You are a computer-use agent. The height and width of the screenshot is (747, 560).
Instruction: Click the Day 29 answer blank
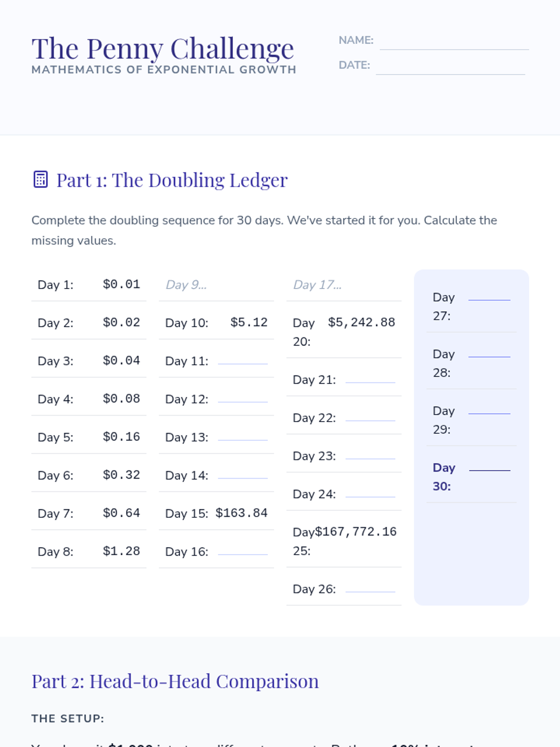pos(489,409)
